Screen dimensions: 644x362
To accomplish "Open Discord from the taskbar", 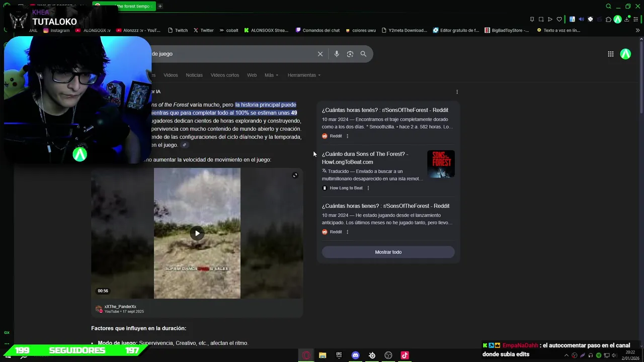I will [x=356, y=355].
